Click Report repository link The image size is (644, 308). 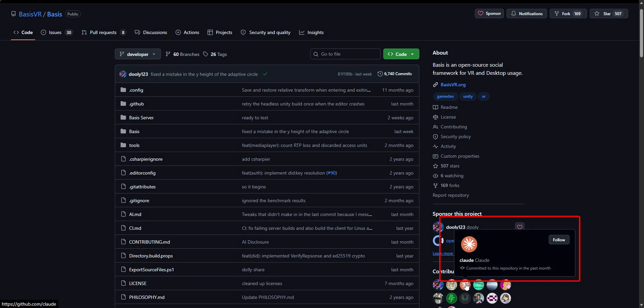pyautogui.click(x=451, y=195)
